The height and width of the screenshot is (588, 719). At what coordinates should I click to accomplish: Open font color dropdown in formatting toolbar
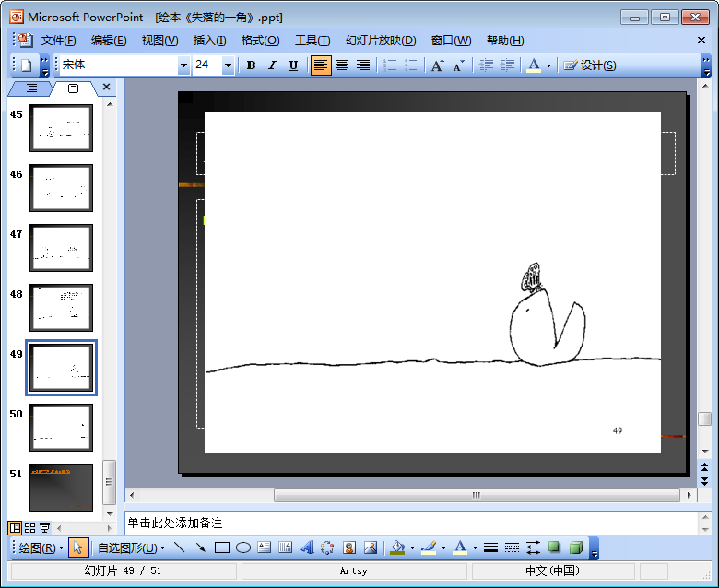[548, 65]
